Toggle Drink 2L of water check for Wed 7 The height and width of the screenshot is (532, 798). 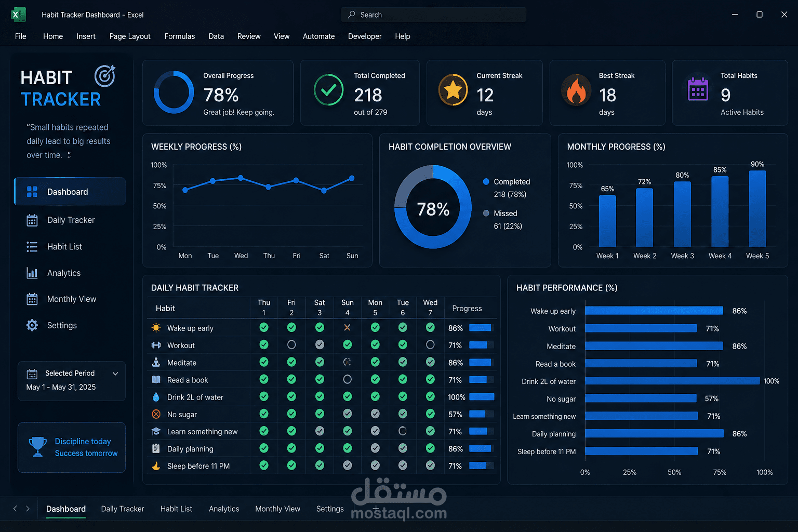coord(430,396)
